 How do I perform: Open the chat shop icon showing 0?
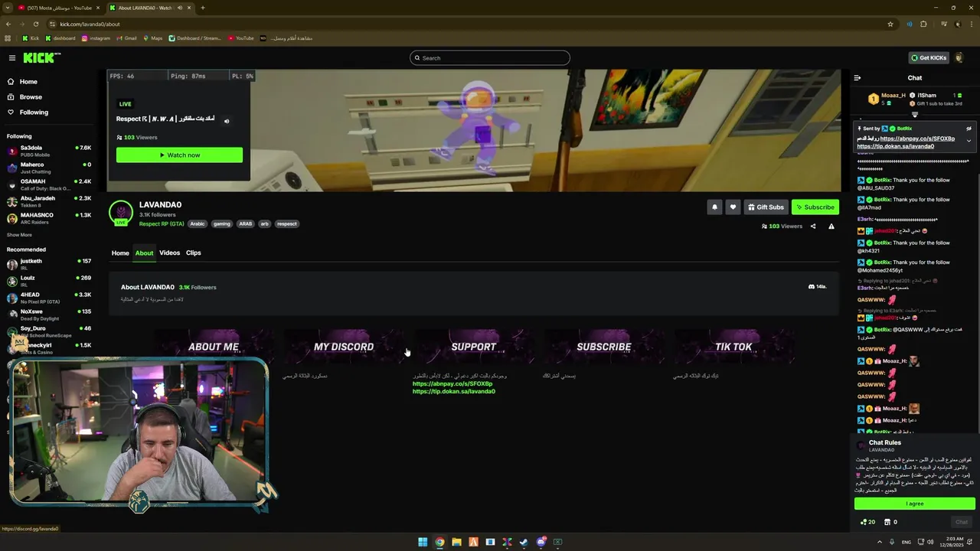(890, 522)
